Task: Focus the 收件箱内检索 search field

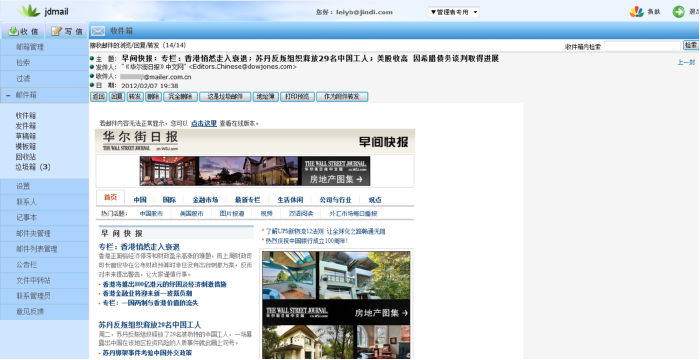Action: click(642, 46)
